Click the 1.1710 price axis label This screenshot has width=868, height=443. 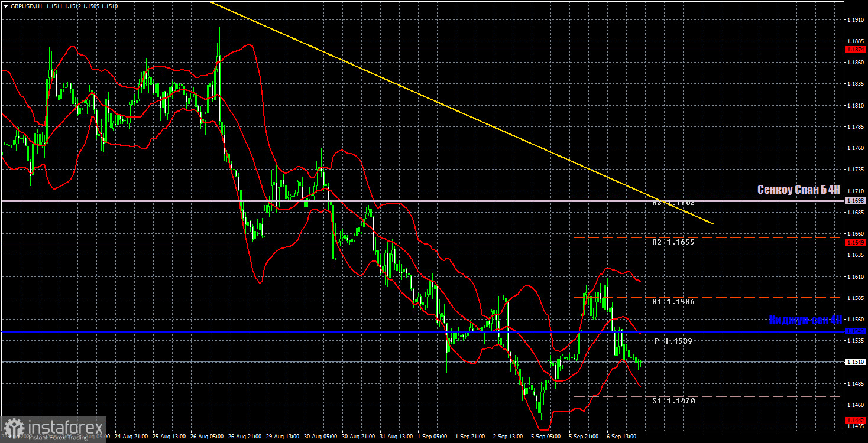tap(856, 191)
